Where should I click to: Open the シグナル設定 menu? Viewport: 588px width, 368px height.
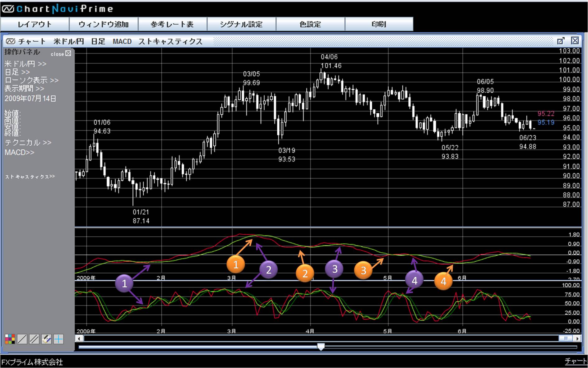[241, 24]
